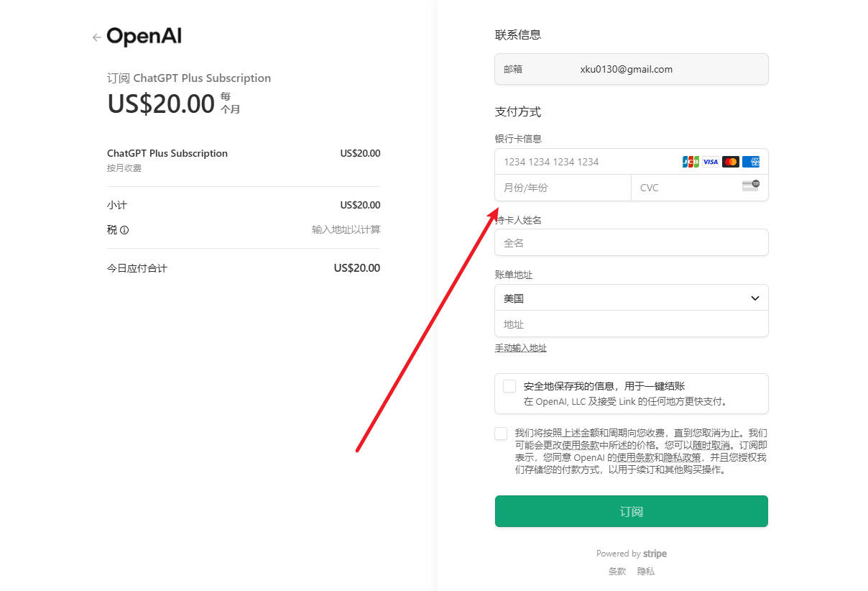Screen dimensions: 868x591
Task: Check the 安全地保存我的信息 checkbox
Action: pyautogui.click(x=509, y=386)
